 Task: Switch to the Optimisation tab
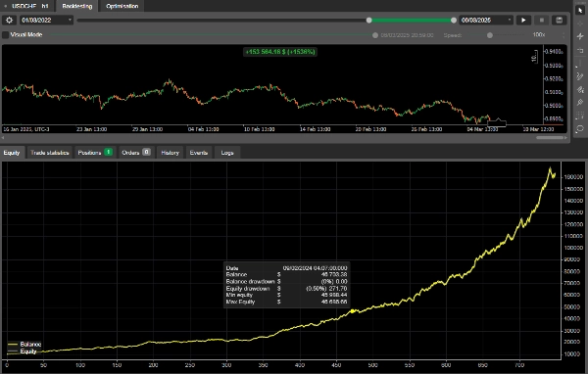(x=122, y=6)
